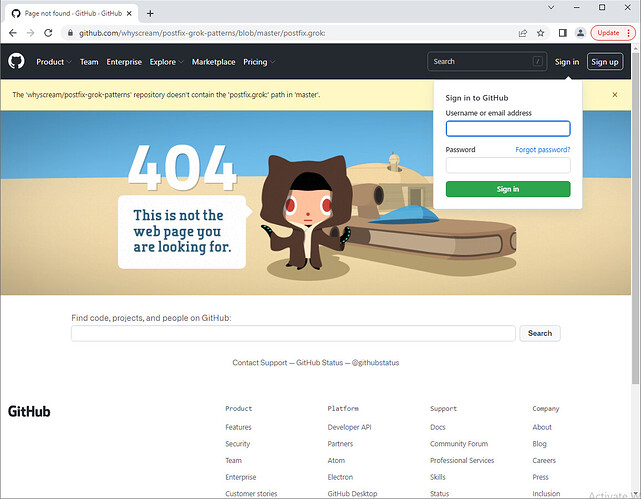The width and height of the screenshot is (641, 499).
Task: Click Sign in in the header
Action: (x=567, y=62)
